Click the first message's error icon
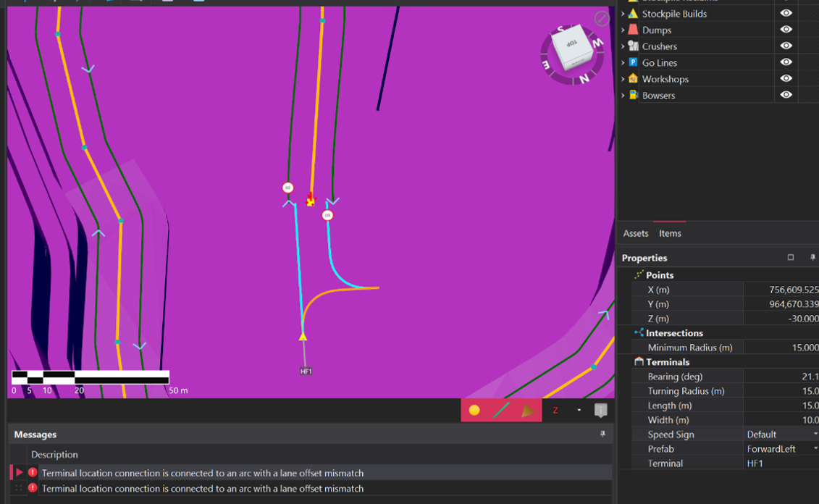The image size is (819, 504). [x=33, y=473]
